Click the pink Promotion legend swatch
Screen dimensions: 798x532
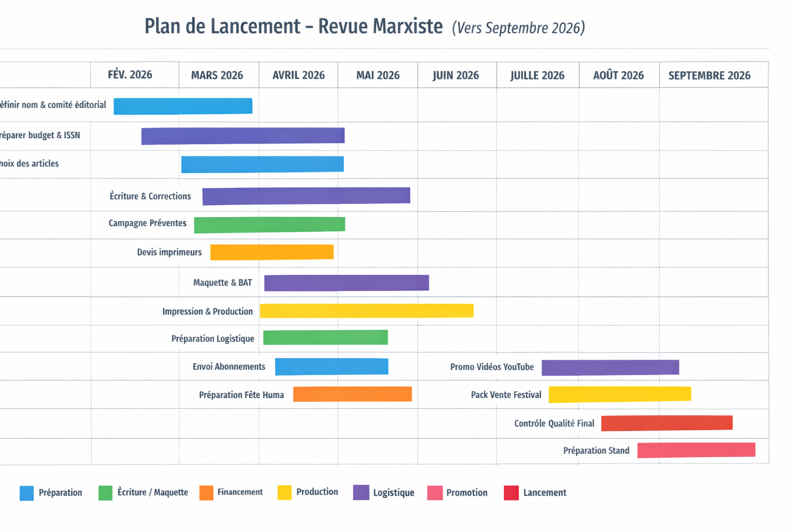coord(435,493)
